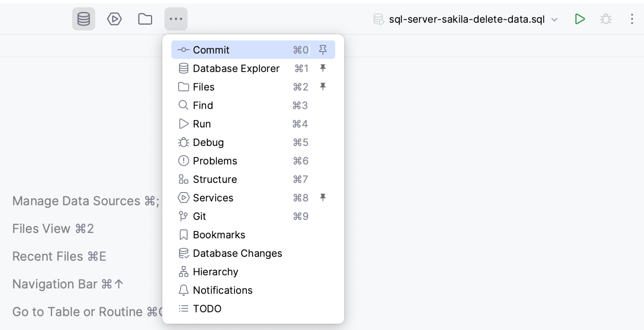Open Git tool window from list
This screenshot has width=644, height=330.
199,216
